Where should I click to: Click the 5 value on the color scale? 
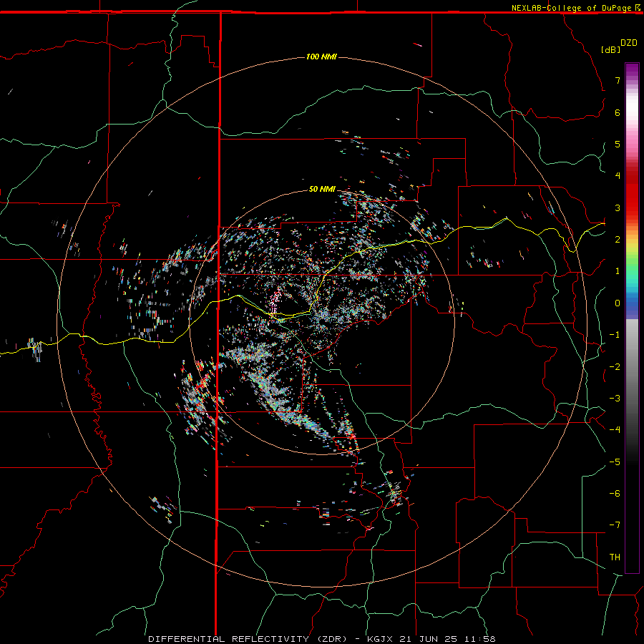(618, 144)
